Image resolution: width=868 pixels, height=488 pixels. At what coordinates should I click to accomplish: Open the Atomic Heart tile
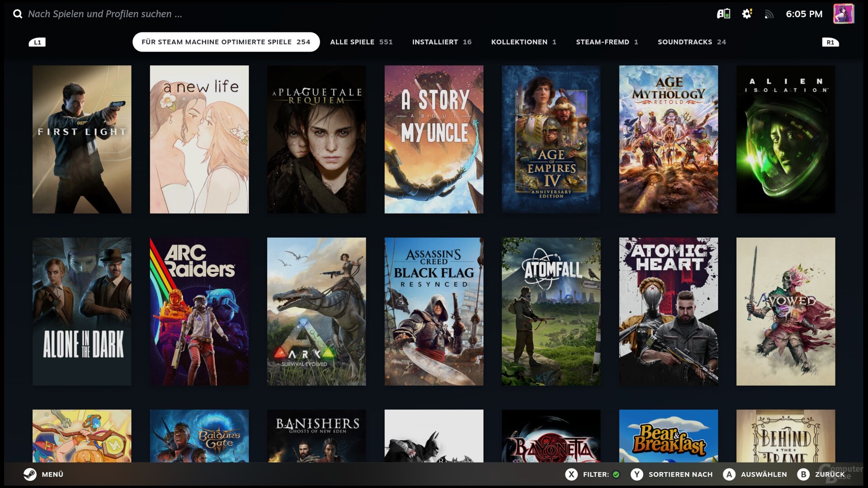pos(669,311)
